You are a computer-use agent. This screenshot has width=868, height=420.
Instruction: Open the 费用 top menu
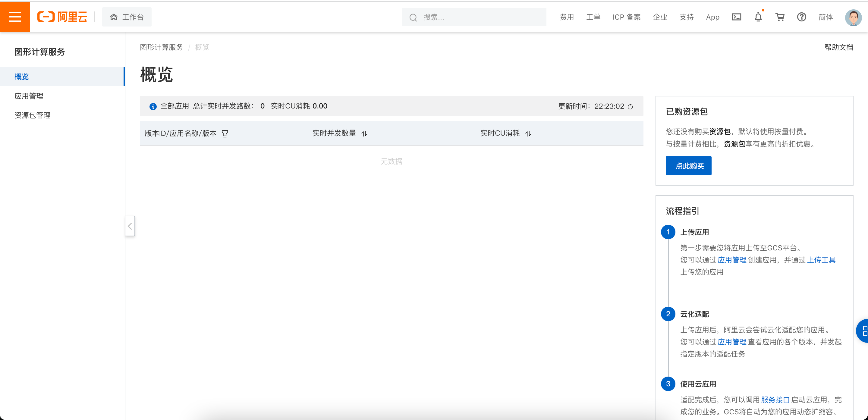[566, 17]
